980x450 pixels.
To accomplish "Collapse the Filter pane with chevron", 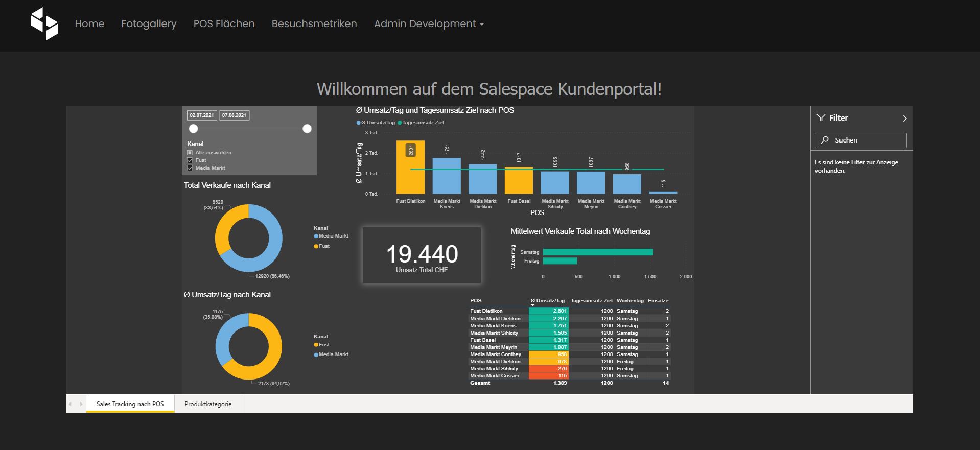I will [904, 118].
